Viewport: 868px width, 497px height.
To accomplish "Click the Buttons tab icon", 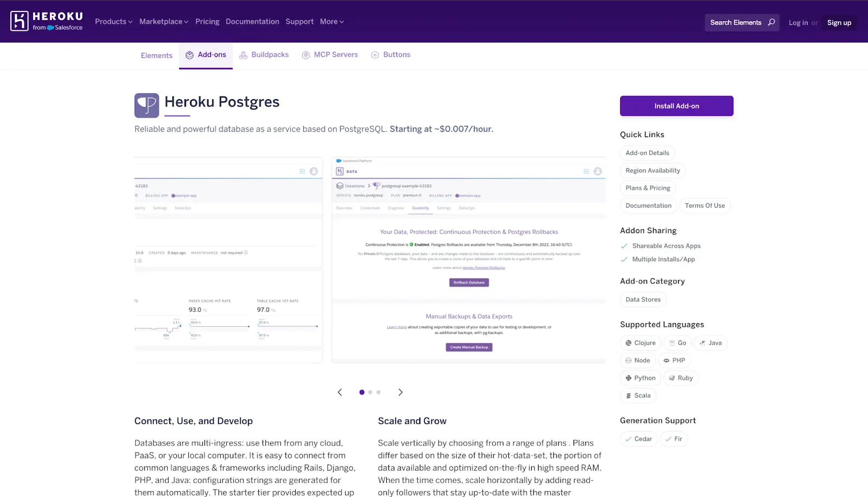I will (374, 54).
